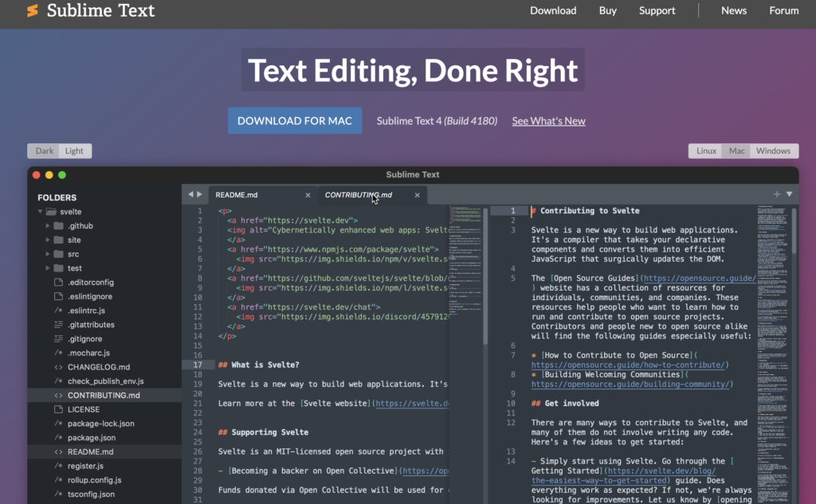Click the Download for Mac button

295,121
